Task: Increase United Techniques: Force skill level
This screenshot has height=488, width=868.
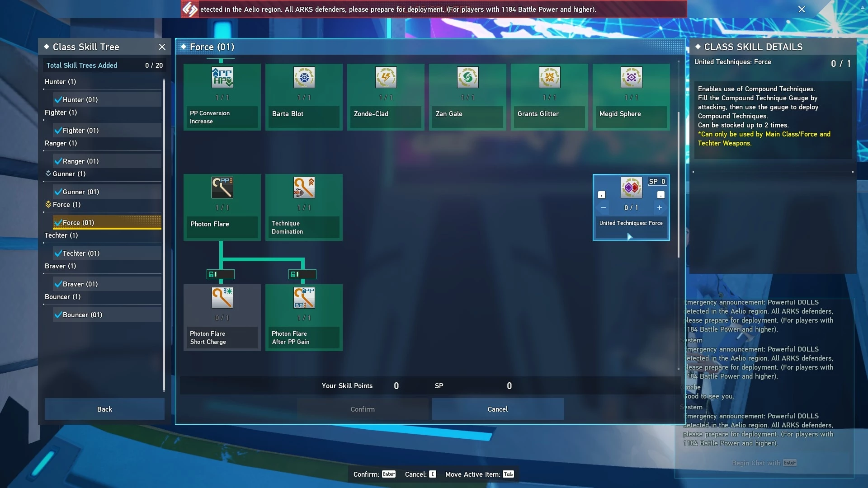Action: pyautogui.click(x=660, y=208)
